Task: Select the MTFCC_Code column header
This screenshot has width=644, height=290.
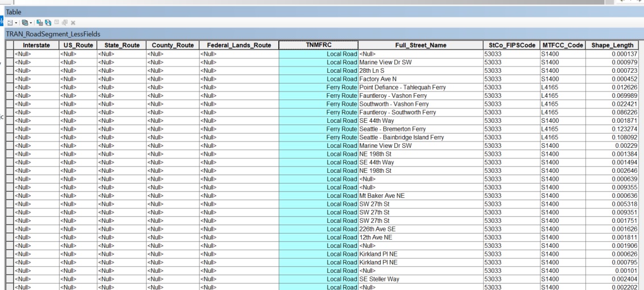Action: tap(563, 45)
